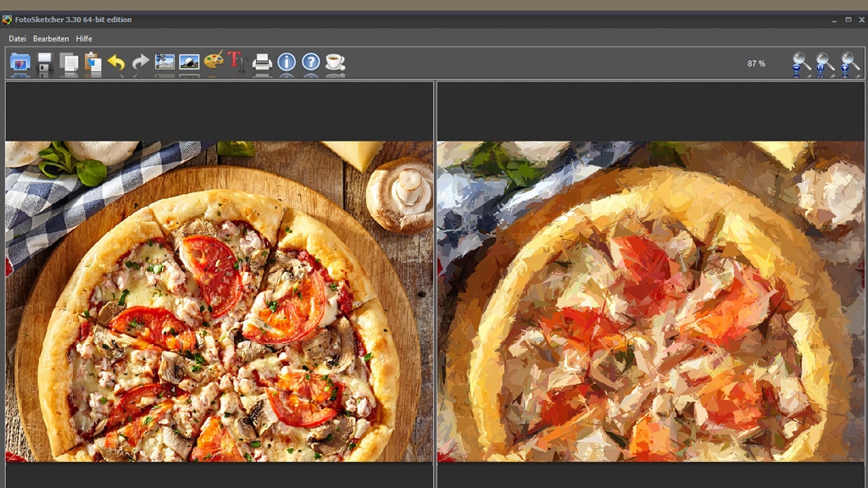Click the FotoSketcher app icon in title bar

pos(7,20)
